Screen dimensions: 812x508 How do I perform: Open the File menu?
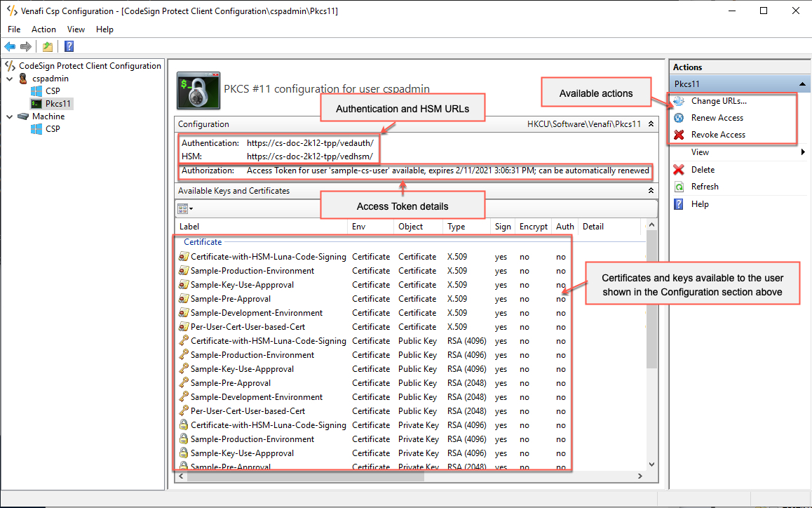point(14,29)
